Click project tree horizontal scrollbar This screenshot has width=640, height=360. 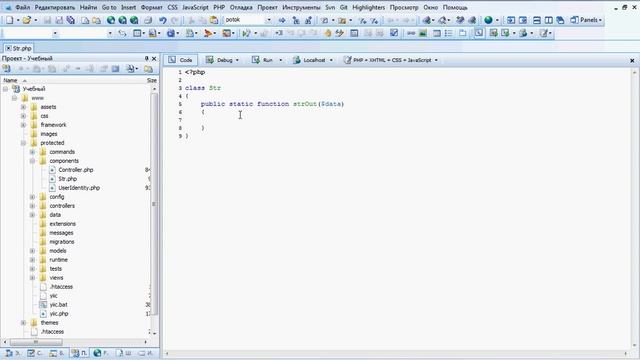[36, 342]
